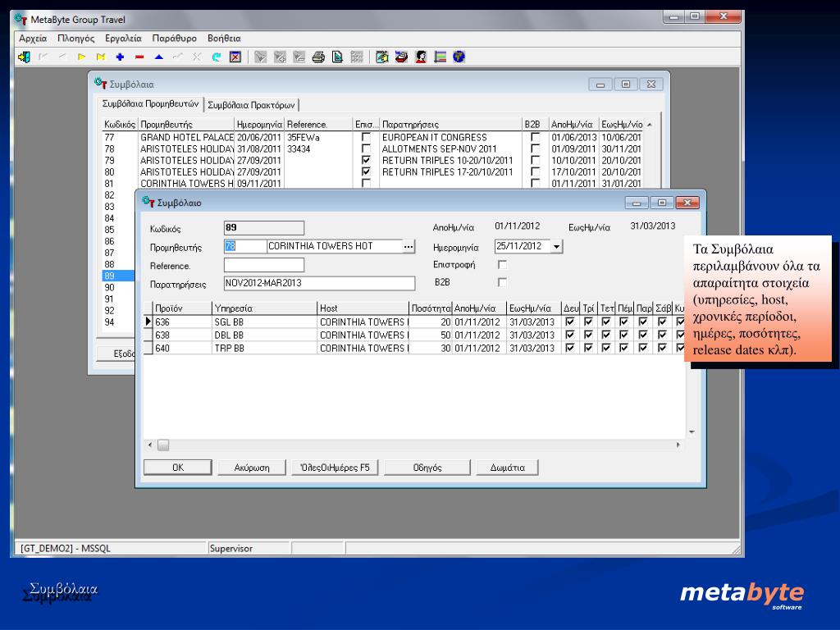Edit record with blue triangle icon
Screen dimensions: 840x630
(158, 57)
